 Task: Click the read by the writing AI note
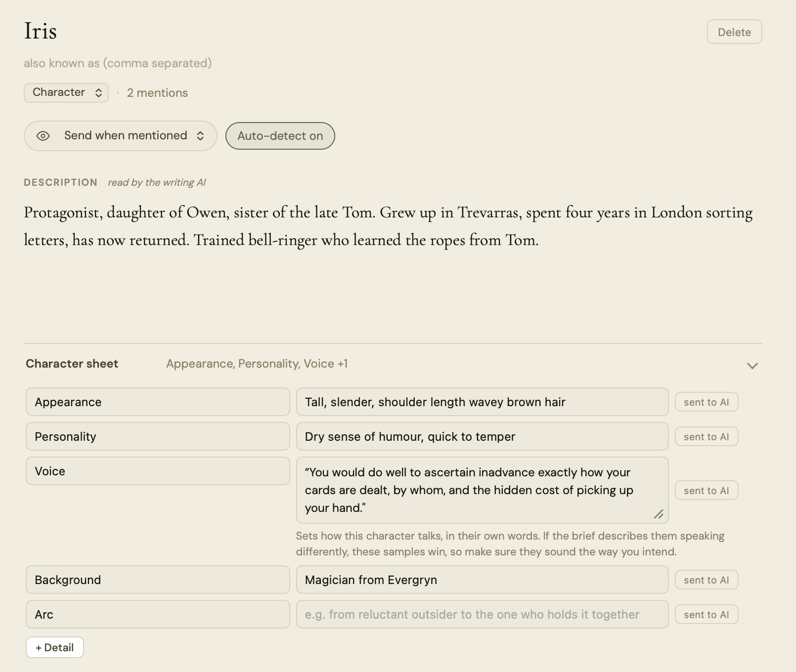(157, 182)
